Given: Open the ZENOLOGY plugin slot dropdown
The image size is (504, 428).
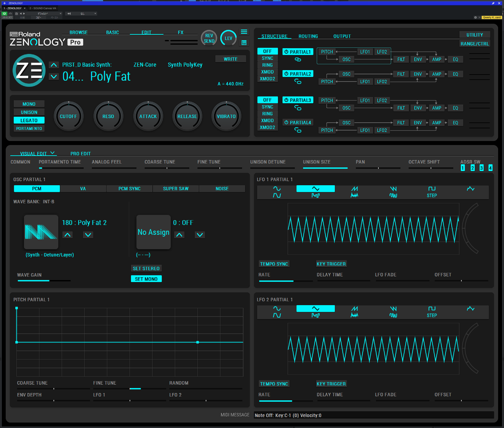Looking at the screenshot, I should pos(24,8).
